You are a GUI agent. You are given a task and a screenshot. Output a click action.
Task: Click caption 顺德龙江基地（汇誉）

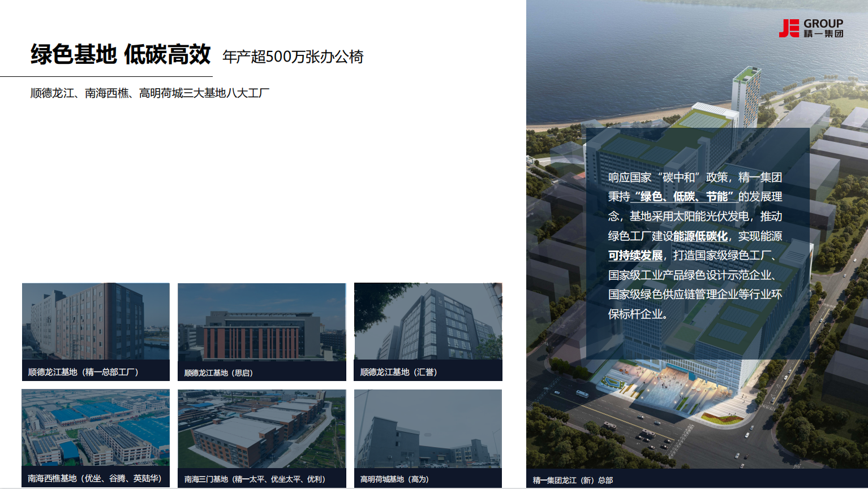(398, 372)
